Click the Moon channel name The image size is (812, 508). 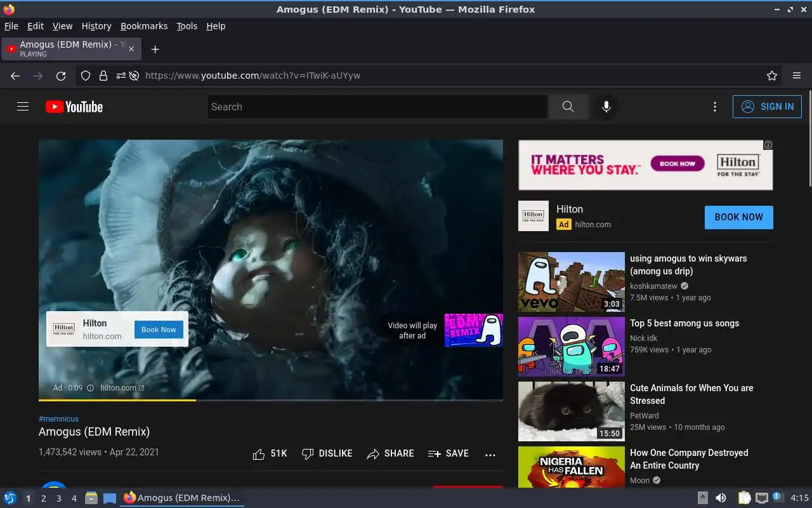point(639,481)
